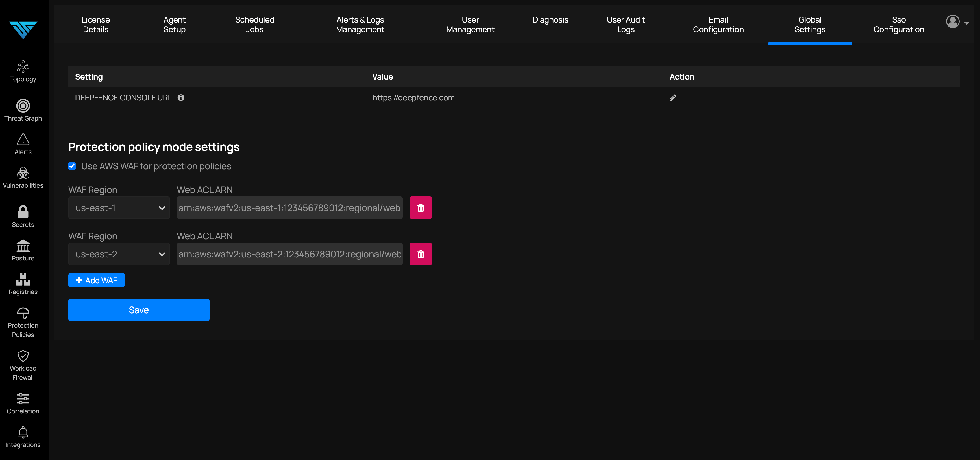The width and height of the screenshot is (980, 460).
Task: Toggle Use AWS WAF for protection policies
Action: [72, 166]
